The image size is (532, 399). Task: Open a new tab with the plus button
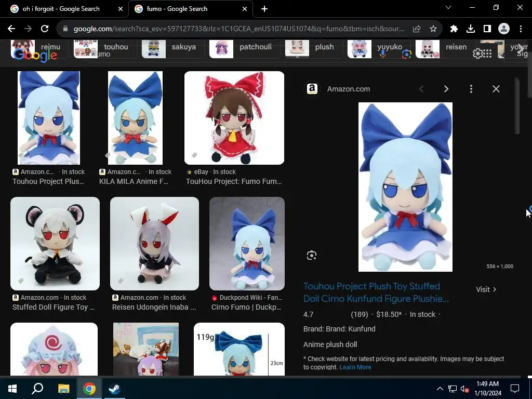[x=264, y=9]
